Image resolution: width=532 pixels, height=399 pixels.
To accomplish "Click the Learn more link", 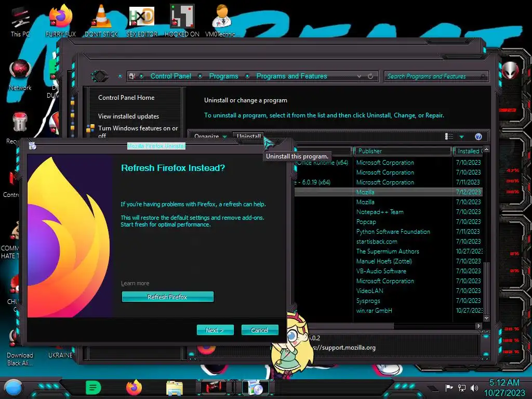I will [135, 283].
